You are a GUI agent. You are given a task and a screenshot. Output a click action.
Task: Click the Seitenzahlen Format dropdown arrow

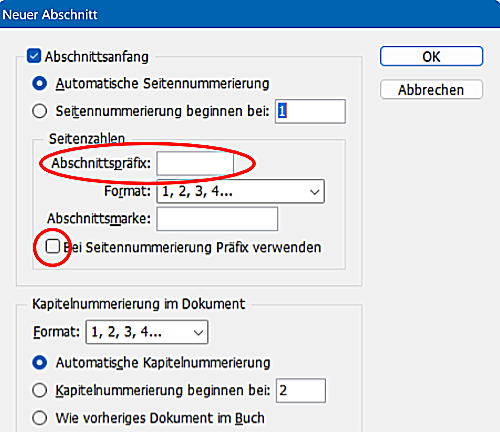[314, 192]
